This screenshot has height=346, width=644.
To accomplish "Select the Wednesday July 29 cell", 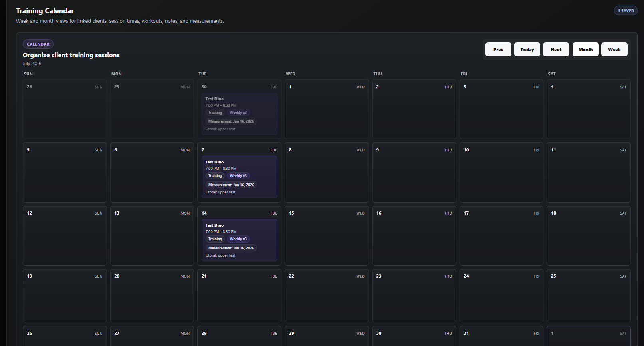I will point(327,336).
